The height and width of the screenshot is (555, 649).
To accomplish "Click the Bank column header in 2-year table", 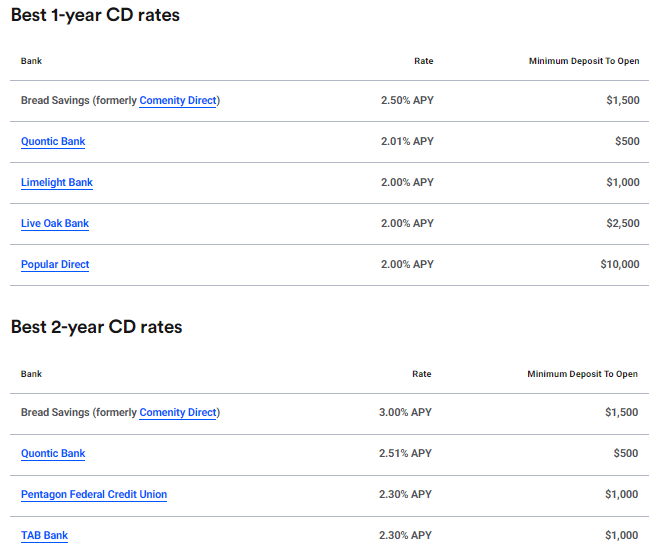I will point(31,374).
